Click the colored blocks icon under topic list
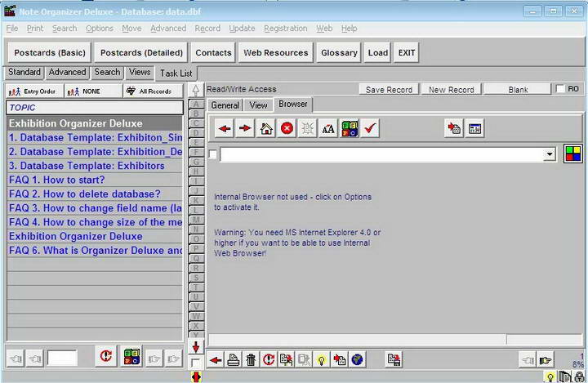Screen dimensions: 588x383 [131, 356]
